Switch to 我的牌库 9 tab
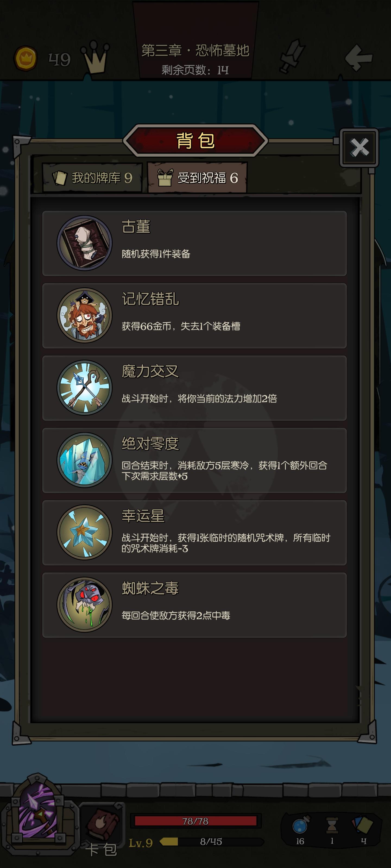This screenshot has height=868, width=391. (x=92, y=178)
